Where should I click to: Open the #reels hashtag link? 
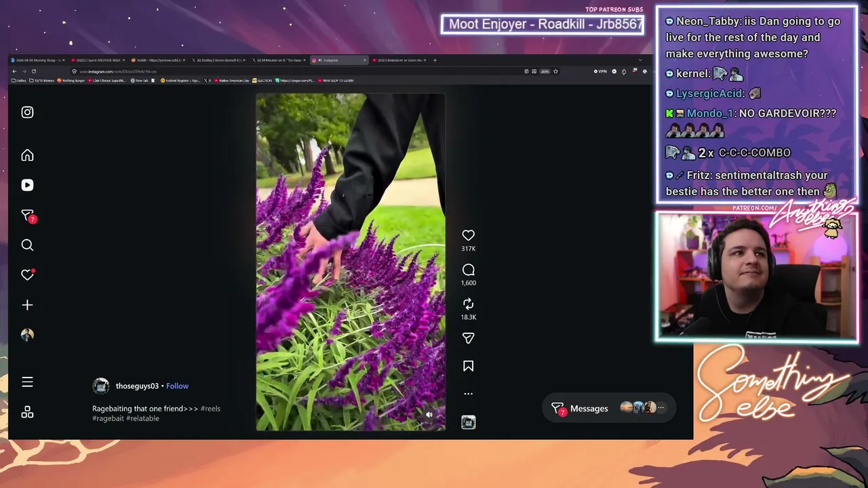tap(210, 409)
